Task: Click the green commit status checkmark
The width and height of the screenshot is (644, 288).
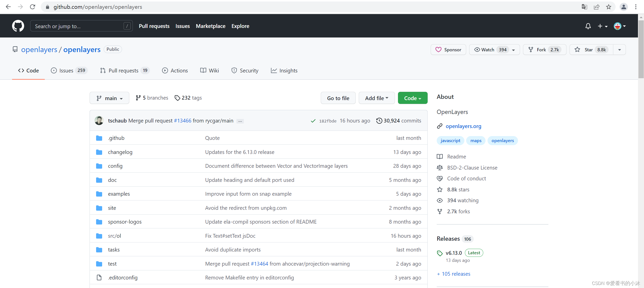Action: 313,121
